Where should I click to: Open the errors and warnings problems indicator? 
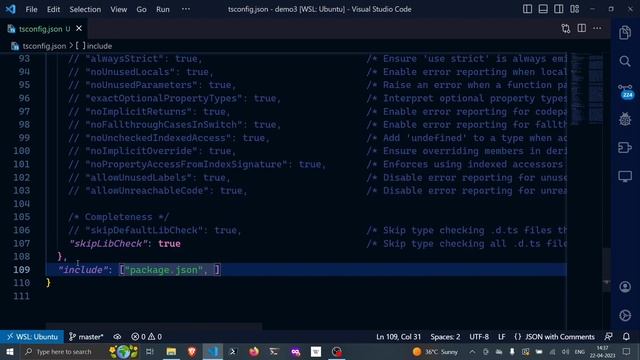pyautogui.click(x=147, y=337)
